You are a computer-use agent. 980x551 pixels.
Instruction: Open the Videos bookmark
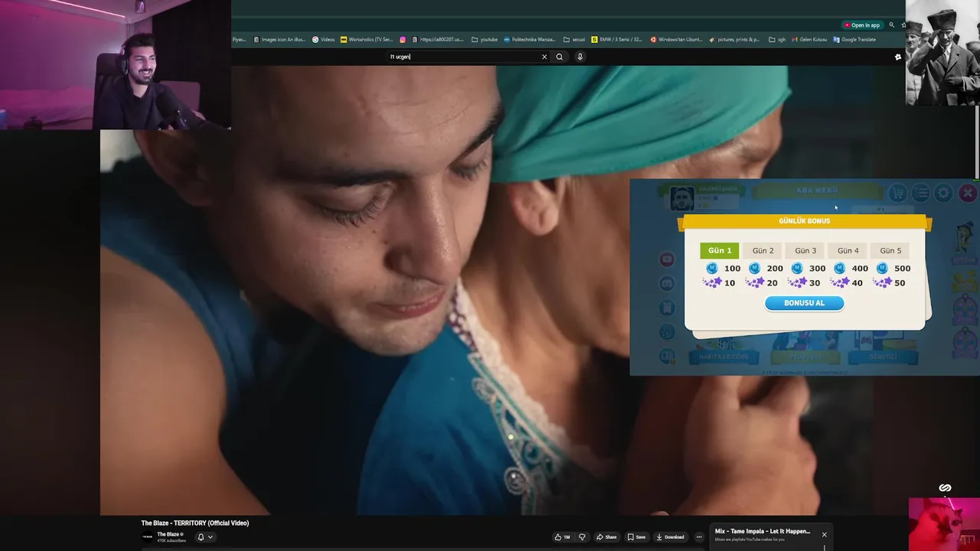tap(323, 40)
